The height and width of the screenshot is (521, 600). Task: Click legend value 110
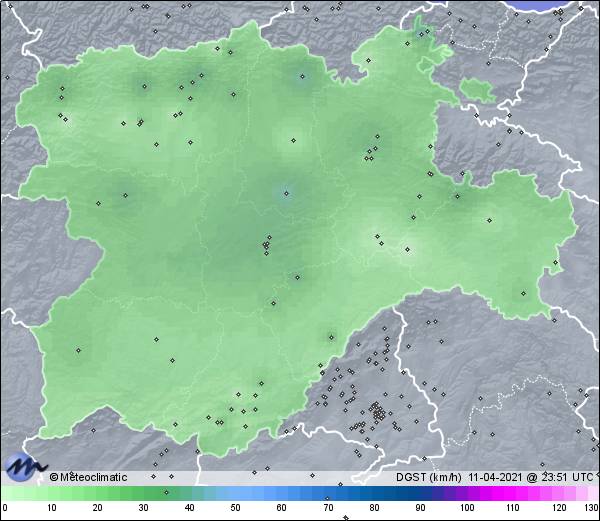tap(513, 508)
